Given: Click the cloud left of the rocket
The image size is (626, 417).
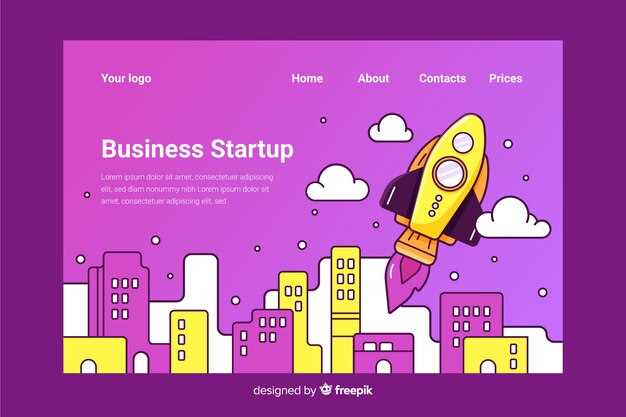Looking at the screenshot, I should [338, 183].
